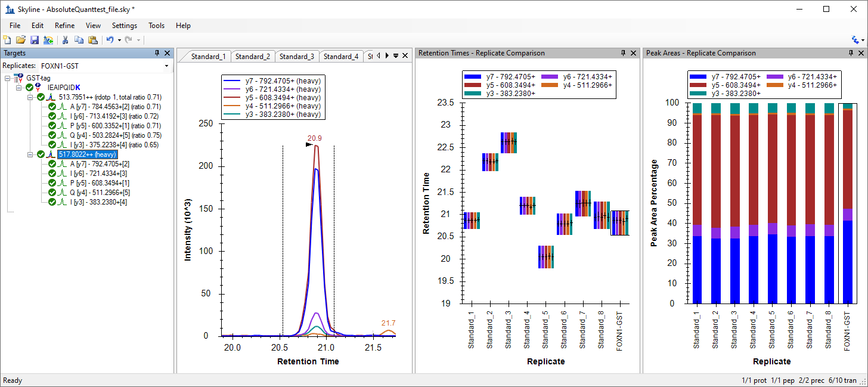This screenshot has width=868, height=387.
Task: Paste using the clipboard toolbar icon
Action: click(92, 40)
